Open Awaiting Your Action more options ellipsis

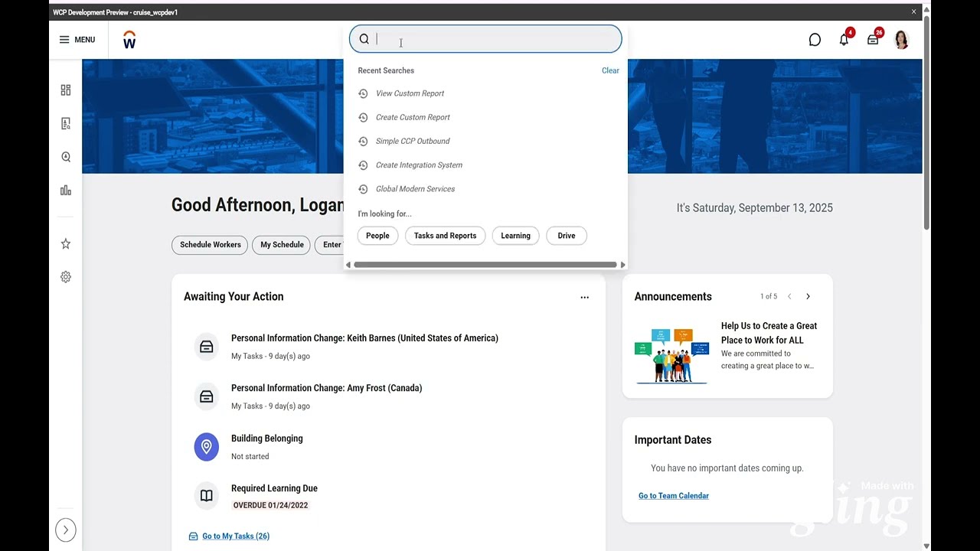click(584, 297)
